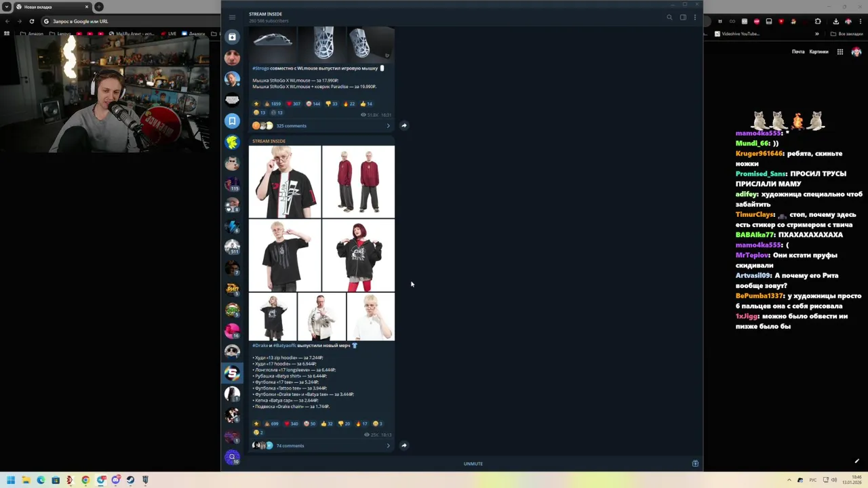Reload the page in Chrome
868x488 pixels.
tap(31, 21)
